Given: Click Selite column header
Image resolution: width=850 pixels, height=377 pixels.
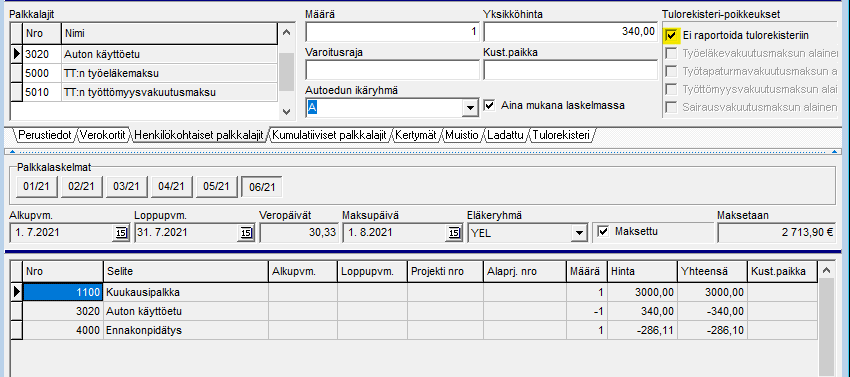Looking at the screenshot, I should [x=186, y=271].
